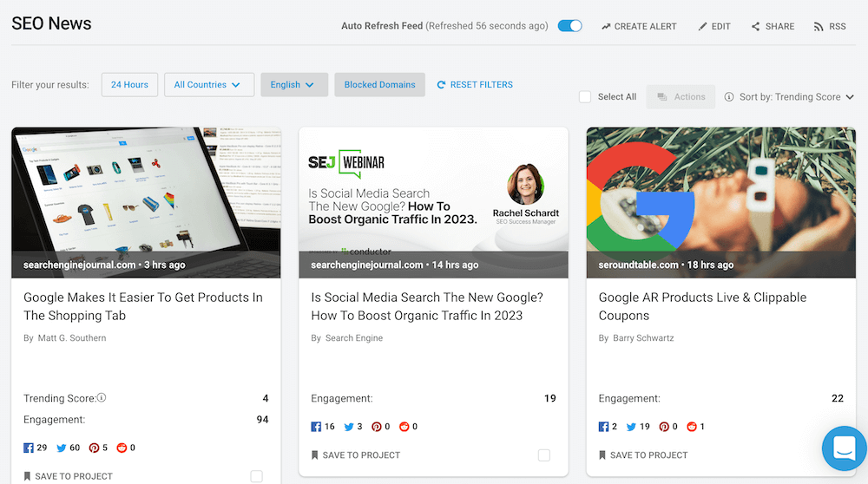Check the Select All checkbox

585,97
